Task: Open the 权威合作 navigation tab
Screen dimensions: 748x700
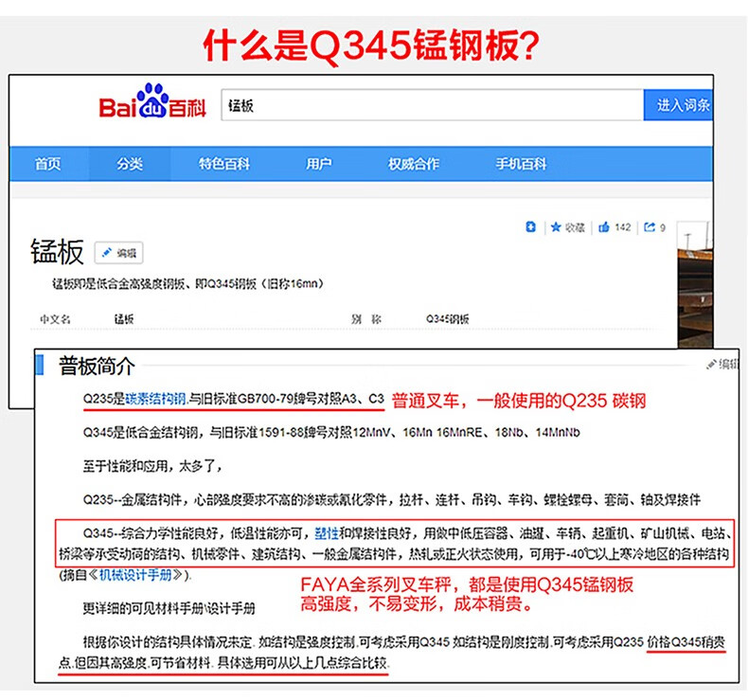Action: [x=414, y=164]
